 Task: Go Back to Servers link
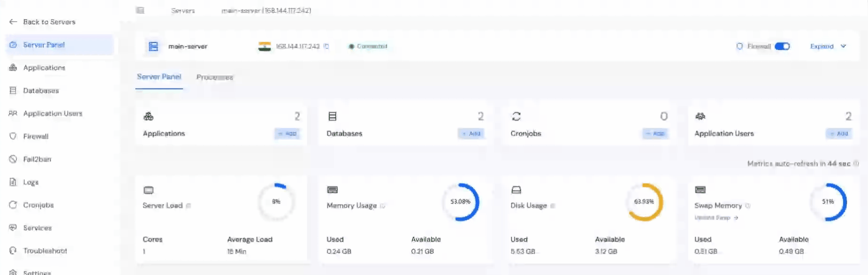coord(42,22)
